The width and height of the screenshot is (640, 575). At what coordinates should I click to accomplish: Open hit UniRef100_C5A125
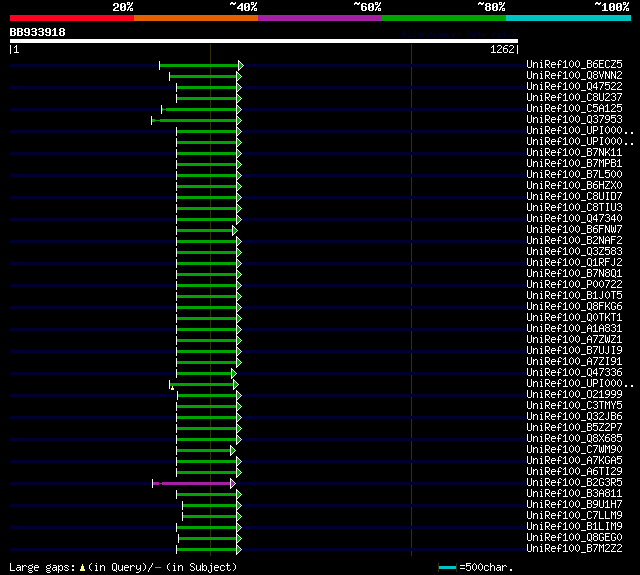574,108
